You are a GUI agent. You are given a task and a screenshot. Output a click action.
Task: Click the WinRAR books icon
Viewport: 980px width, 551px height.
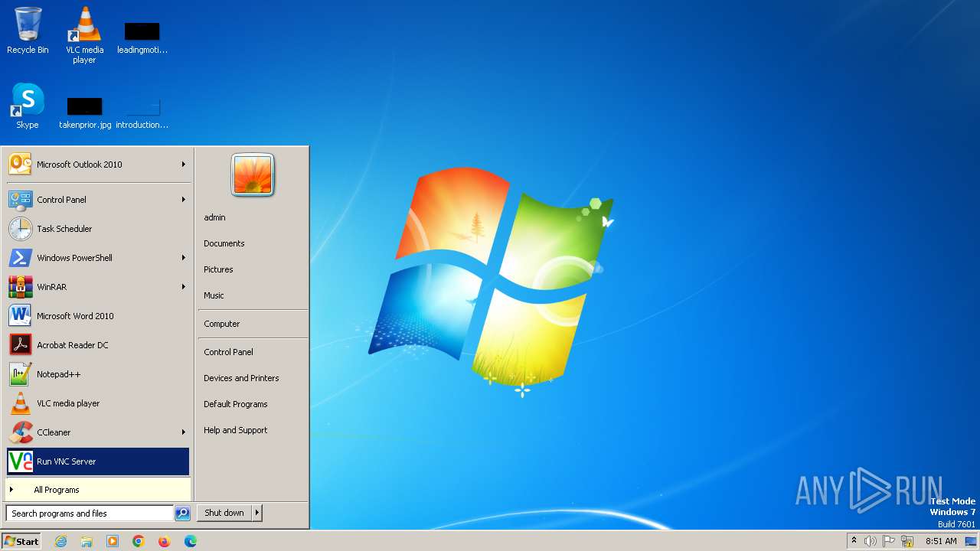(21, 286)
